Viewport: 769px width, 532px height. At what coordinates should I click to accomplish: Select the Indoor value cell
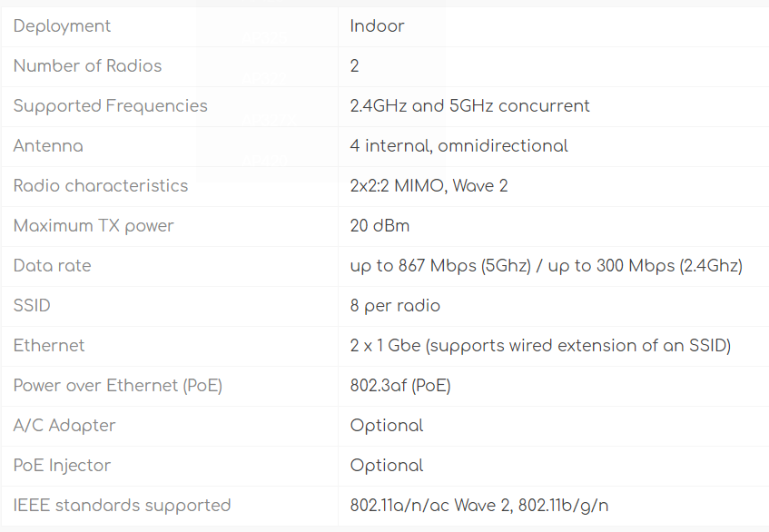click(377, 26)
